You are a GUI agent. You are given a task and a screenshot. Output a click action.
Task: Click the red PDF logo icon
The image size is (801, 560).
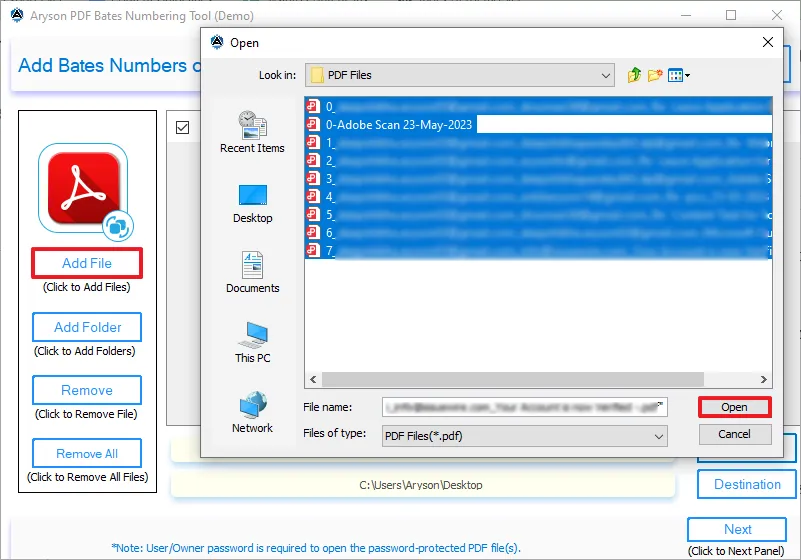(x=83, y=188)
